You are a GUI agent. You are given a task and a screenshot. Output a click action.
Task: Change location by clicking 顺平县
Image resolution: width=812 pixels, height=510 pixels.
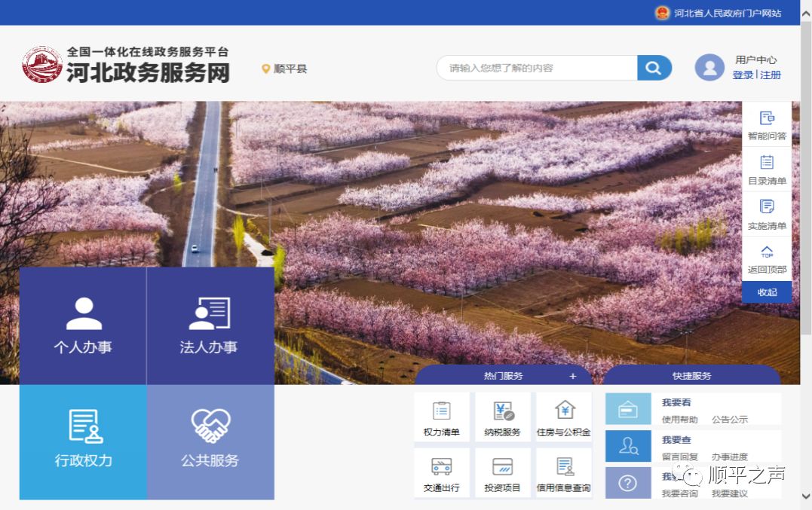coord(290,68)
